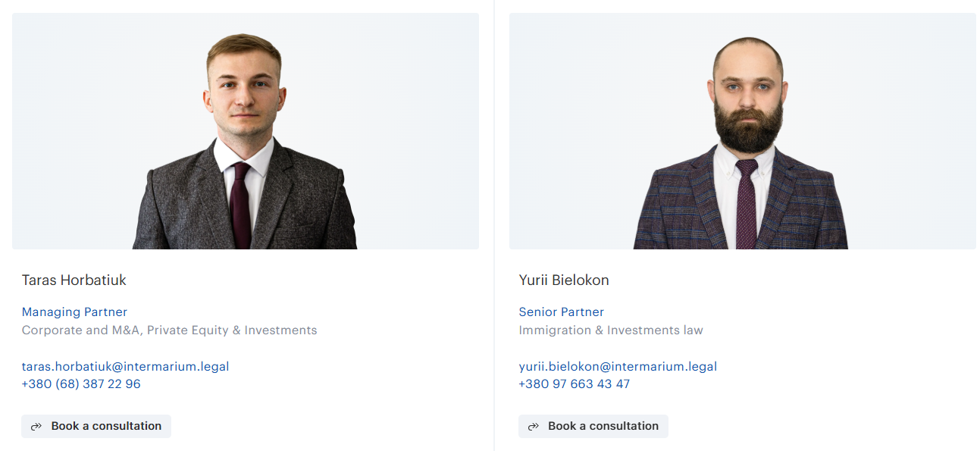The width and height of the screenshot is (980, 451).
Task: Open Yurii Bielokon's portrait photo
Action: tap(743, 131)
